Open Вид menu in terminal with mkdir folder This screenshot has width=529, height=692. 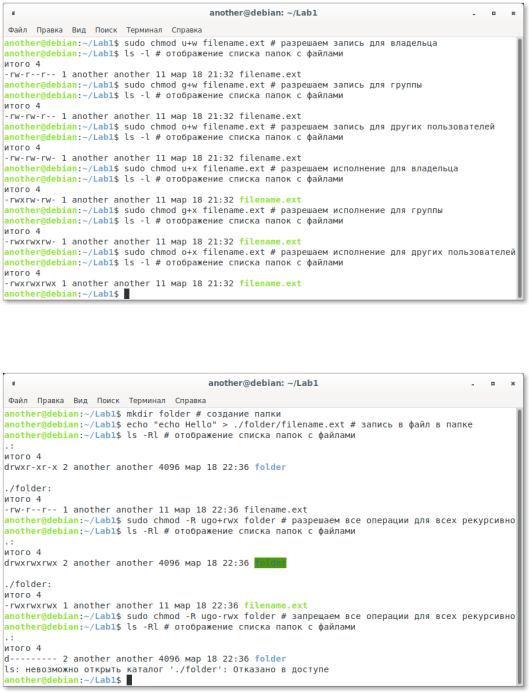click(80, 400)
